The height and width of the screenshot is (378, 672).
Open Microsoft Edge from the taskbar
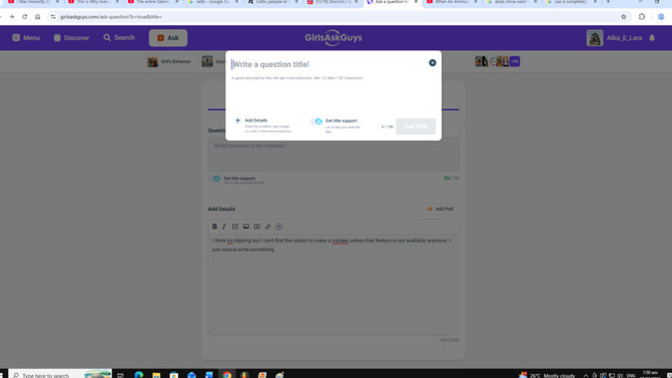[x=139, y=375]
